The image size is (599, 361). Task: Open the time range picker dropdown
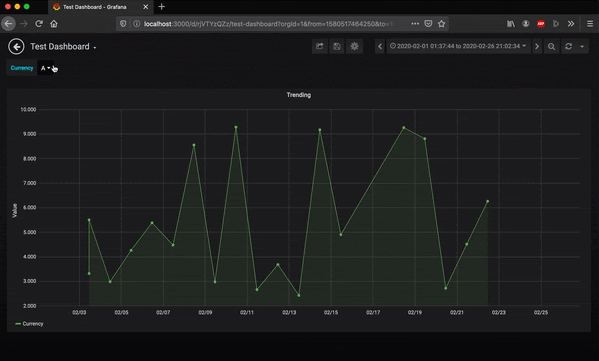458,46
